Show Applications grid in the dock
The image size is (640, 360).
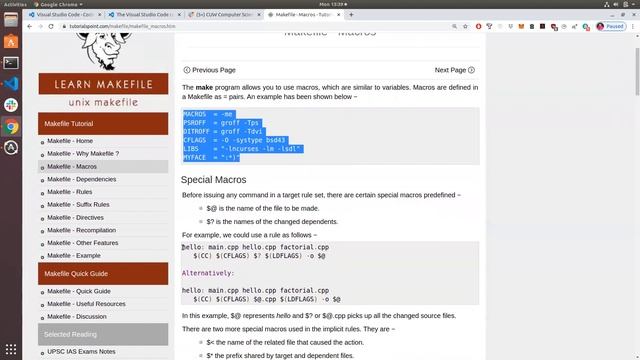coord(11,349)
